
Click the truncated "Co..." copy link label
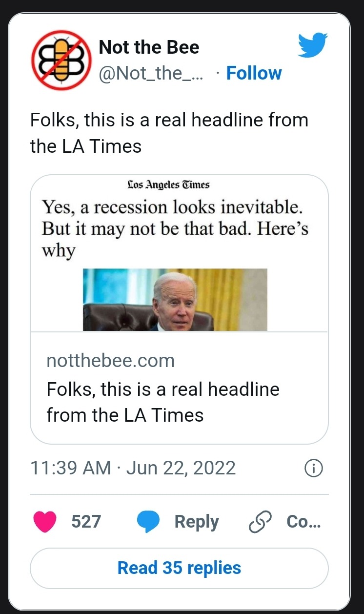tap(303, 522)
